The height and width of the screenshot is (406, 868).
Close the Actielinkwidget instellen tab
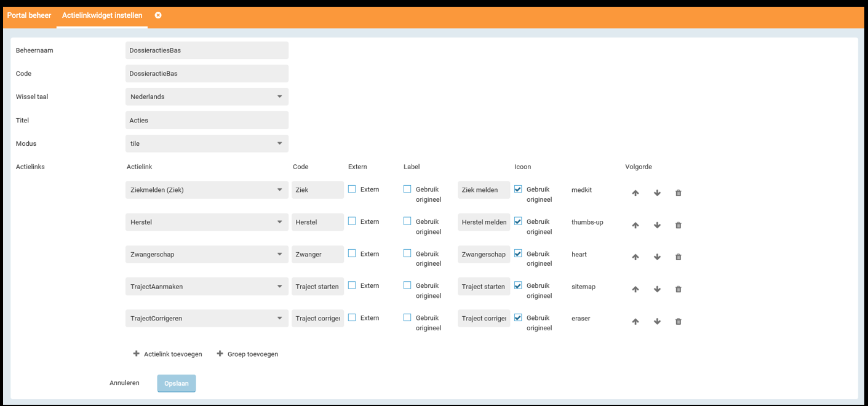coord(158,15)
